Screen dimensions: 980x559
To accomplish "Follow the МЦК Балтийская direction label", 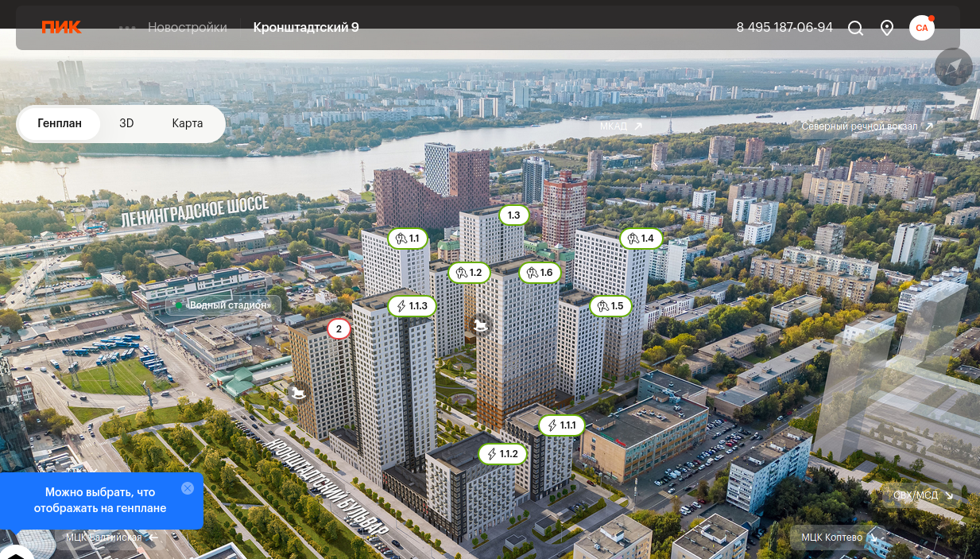I will pos(111,538).
